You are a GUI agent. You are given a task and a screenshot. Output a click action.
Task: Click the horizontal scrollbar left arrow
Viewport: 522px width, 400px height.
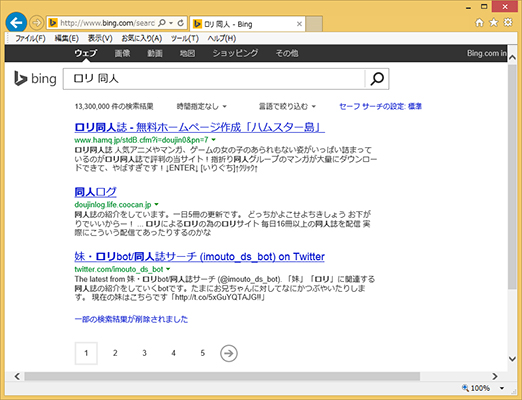17,376
